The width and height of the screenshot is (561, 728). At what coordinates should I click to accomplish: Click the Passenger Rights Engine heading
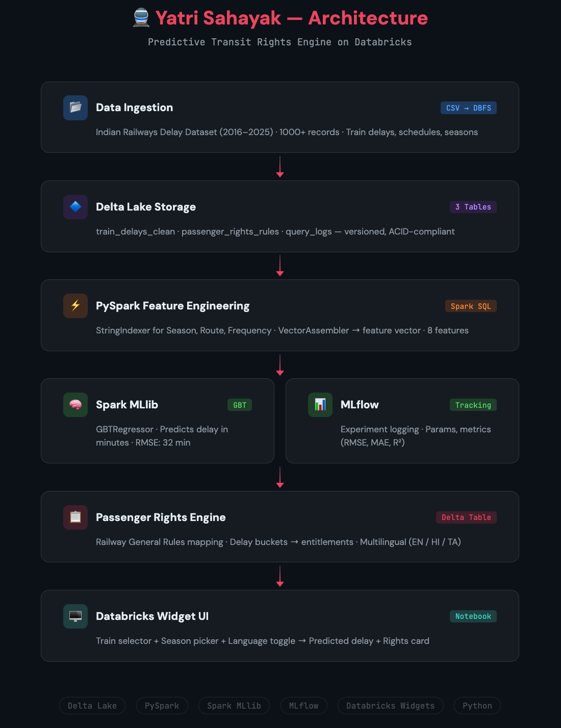click(x=161, y=517)
